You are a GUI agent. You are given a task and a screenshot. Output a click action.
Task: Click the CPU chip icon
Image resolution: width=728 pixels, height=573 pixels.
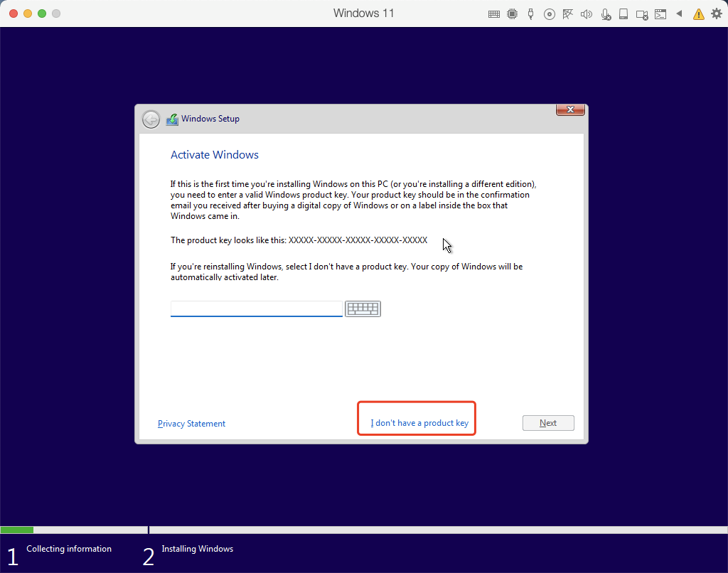(x=512, y=14)
